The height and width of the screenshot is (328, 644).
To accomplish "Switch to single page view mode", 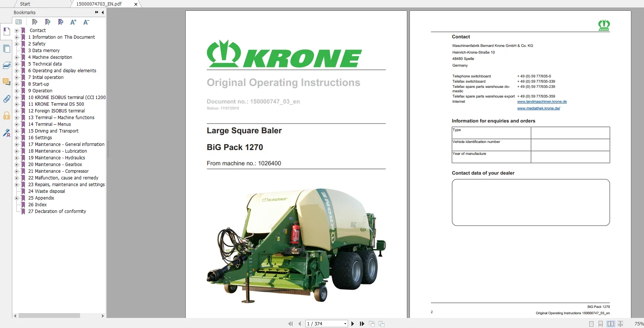I will click(591, 324).
